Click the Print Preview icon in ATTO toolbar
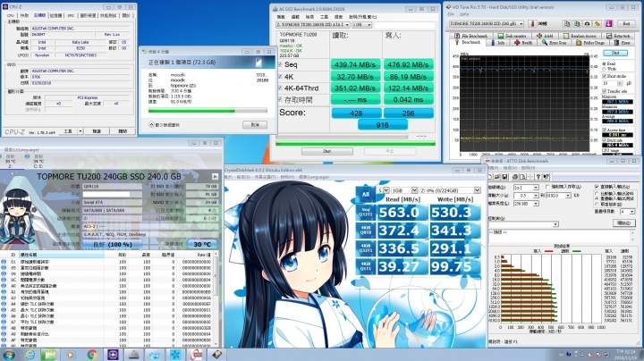The image size is (644, 361). 523,177
